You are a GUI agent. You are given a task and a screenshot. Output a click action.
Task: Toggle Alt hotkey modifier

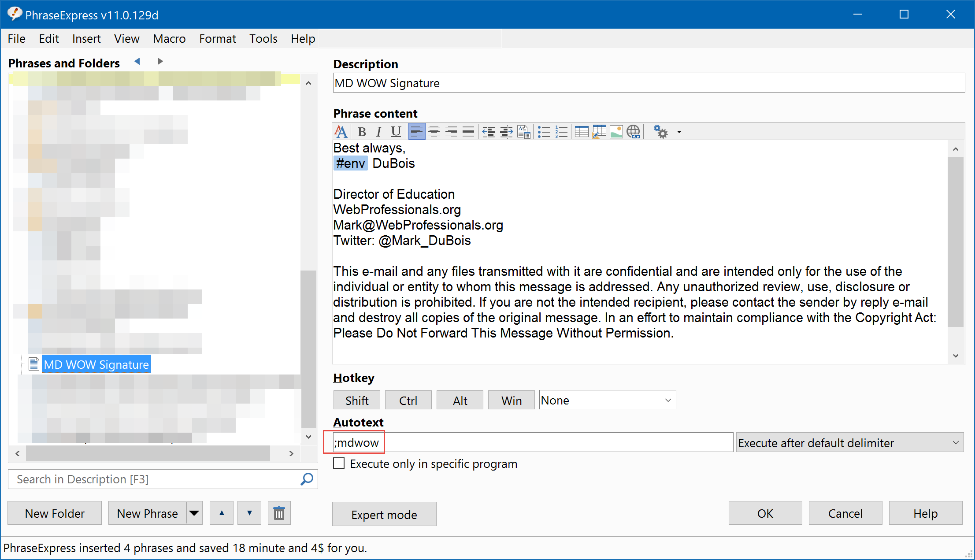[x=460, y=400]
